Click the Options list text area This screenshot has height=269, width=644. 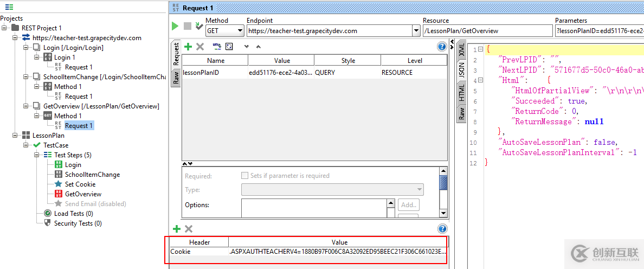pyautogui.click(x=314, y=208)
